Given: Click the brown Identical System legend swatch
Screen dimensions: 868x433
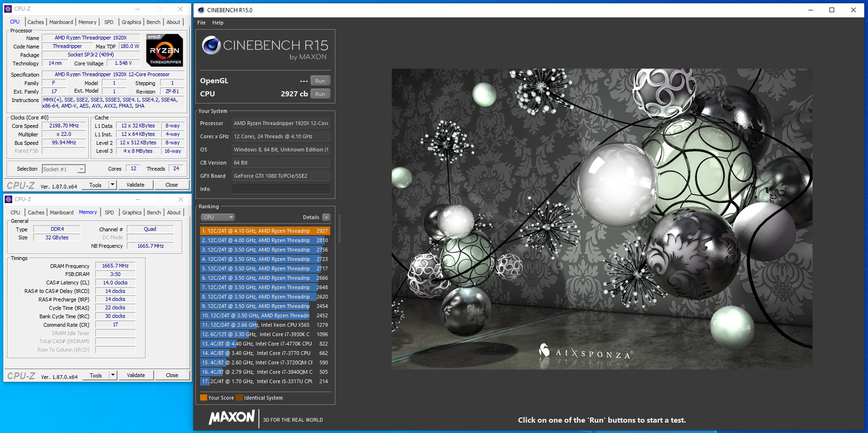Looking at the screenshot, I should click(x=239, y=398).
